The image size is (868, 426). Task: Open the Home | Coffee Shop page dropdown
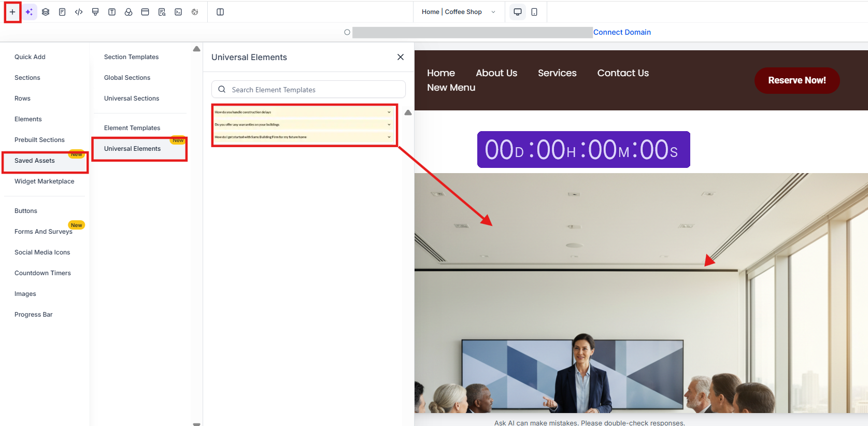pos(458,12)
